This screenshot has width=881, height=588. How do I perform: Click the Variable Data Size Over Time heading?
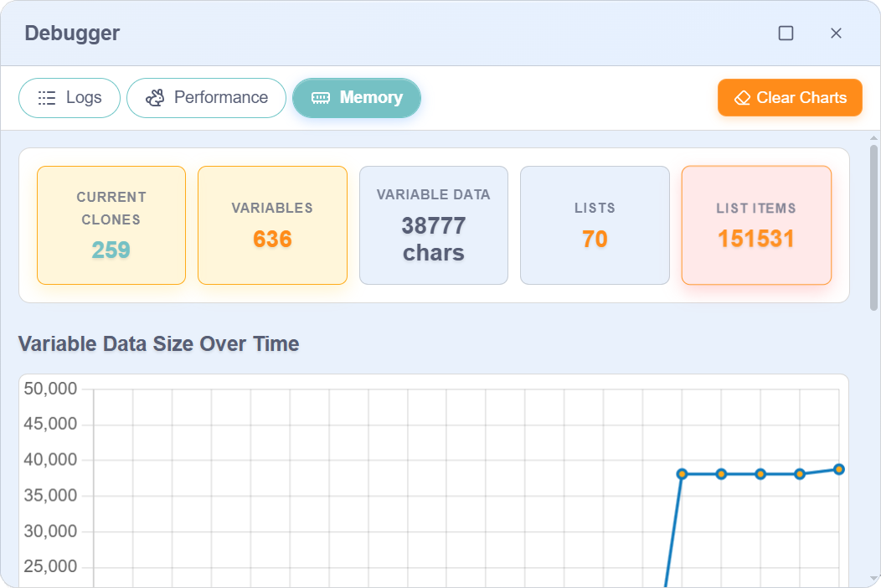(161, 343)
